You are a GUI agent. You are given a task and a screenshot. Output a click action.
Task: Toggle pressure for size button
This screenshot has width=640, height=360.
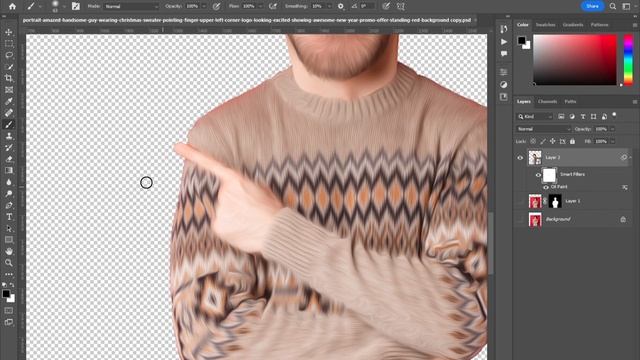(x=386, y=6)
